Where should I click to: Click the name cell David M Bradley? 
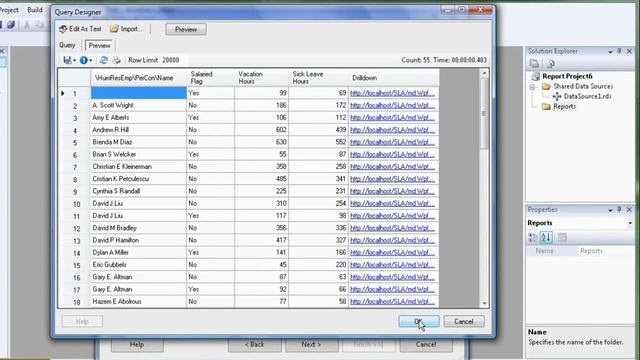point(138,228)
